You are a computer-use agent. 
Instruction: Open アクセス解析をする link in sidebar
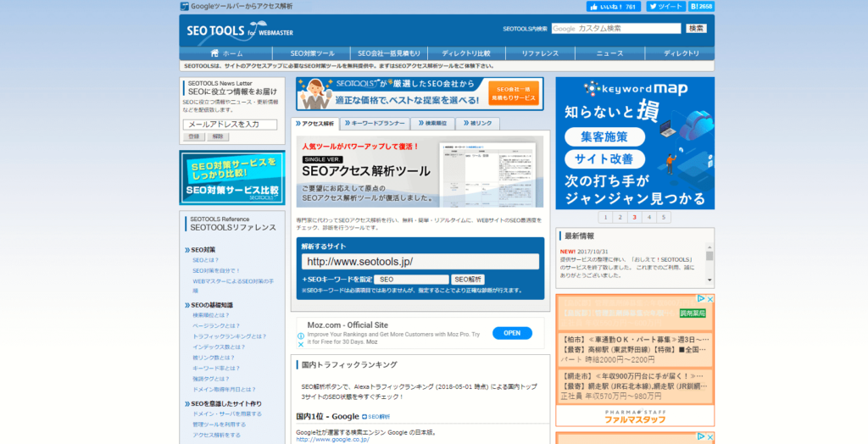click(x=216, y=436)
